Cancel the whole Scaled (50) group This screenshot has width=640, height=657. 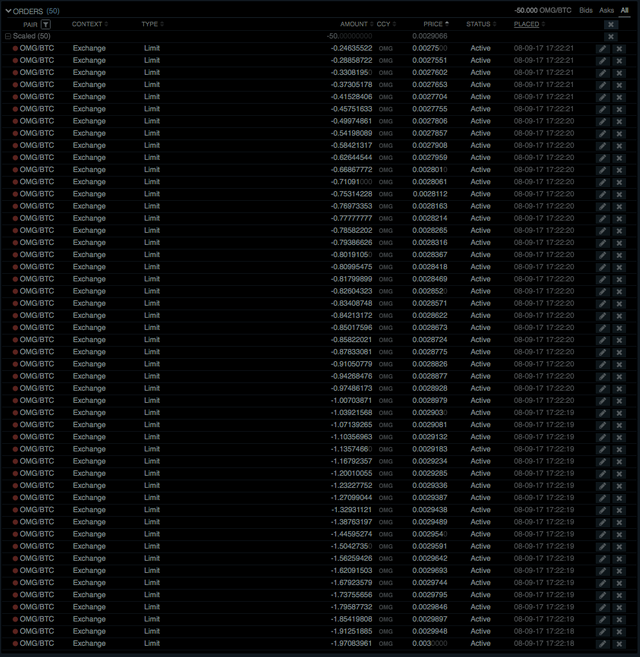pos(611,37)
